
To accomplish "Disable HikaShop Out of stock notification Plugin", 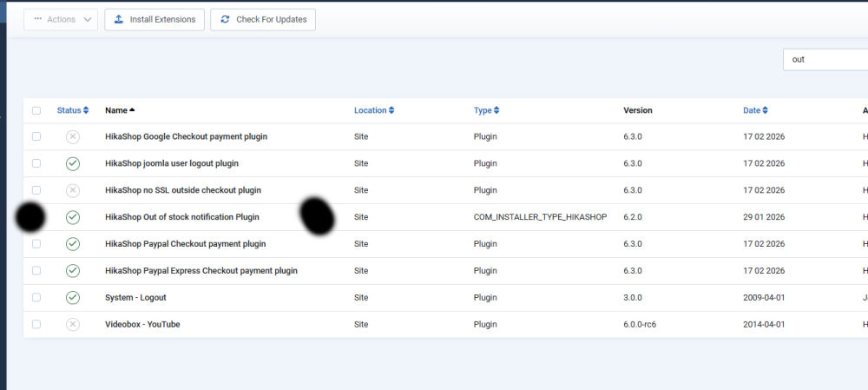I will [73, 217].
